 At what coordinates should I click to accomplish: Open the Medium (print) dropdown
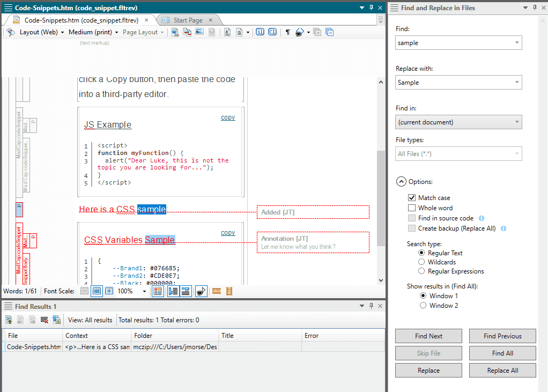point(93,32)
